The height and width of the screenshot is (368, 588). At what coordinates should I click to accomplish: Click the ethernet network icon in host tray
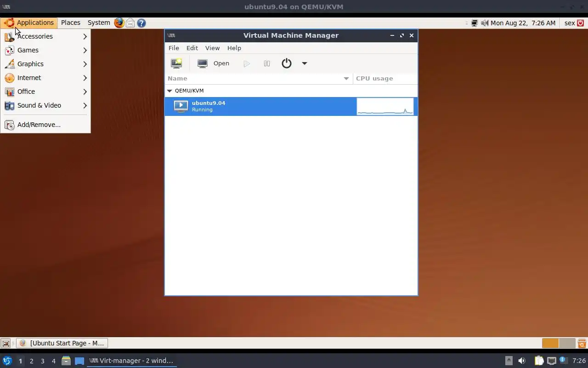pos(552,361)
